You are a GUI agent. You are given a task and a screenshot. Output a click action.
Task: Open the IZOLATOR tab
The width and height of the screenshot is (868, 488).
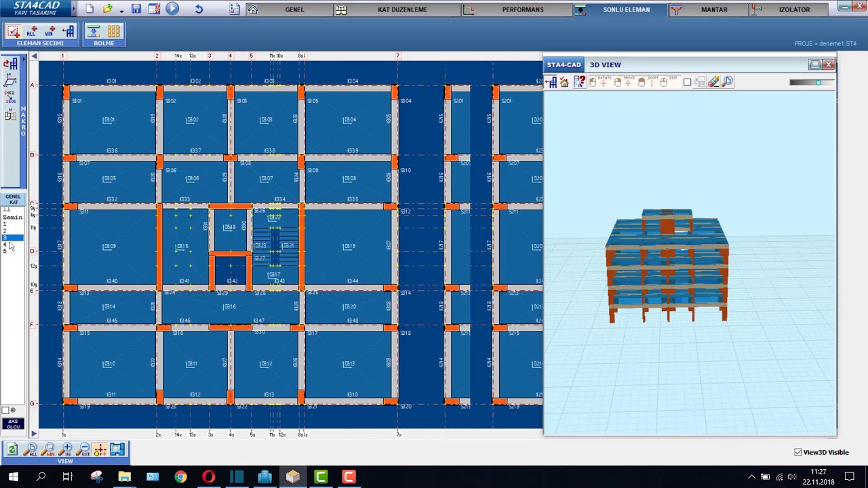tap(794, 9)
